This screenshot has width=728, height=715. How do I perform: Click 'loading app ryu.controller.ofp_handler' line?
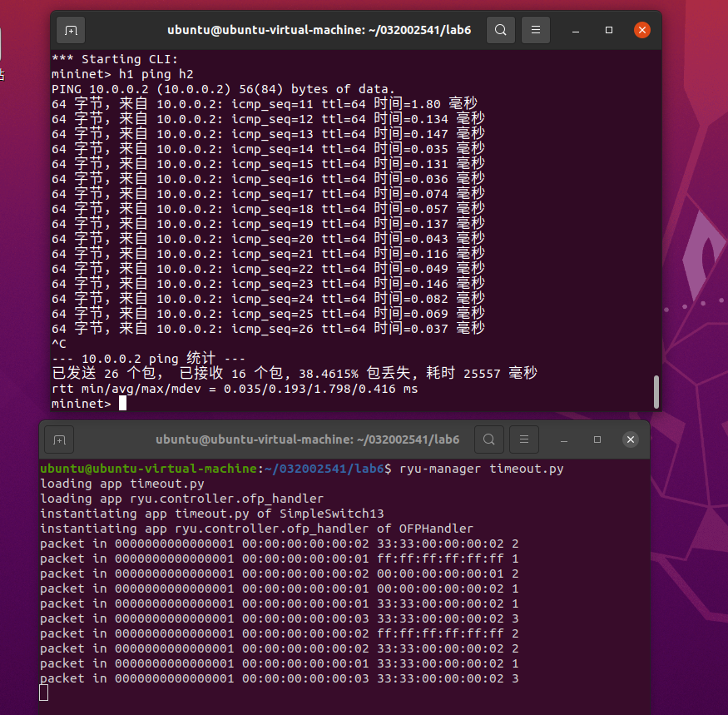point(181,499)
